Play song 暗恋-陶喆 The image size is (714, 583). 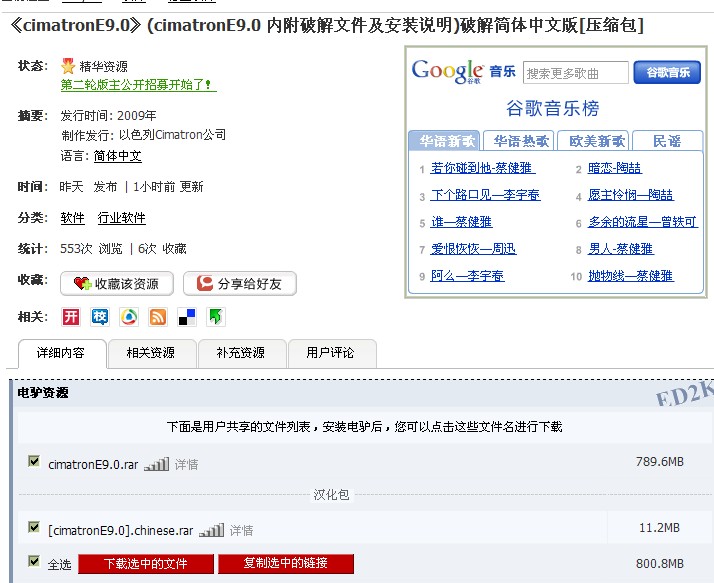[615, 168]
